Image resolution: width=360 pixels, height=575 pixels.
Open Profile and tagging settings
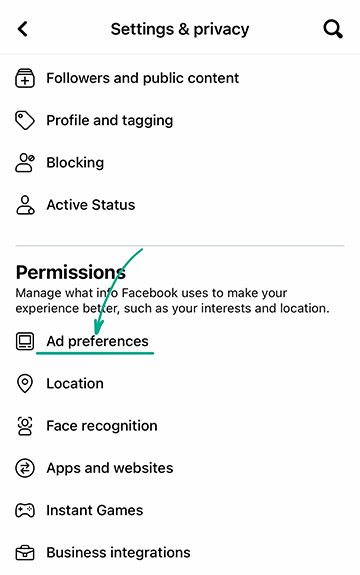180,121
